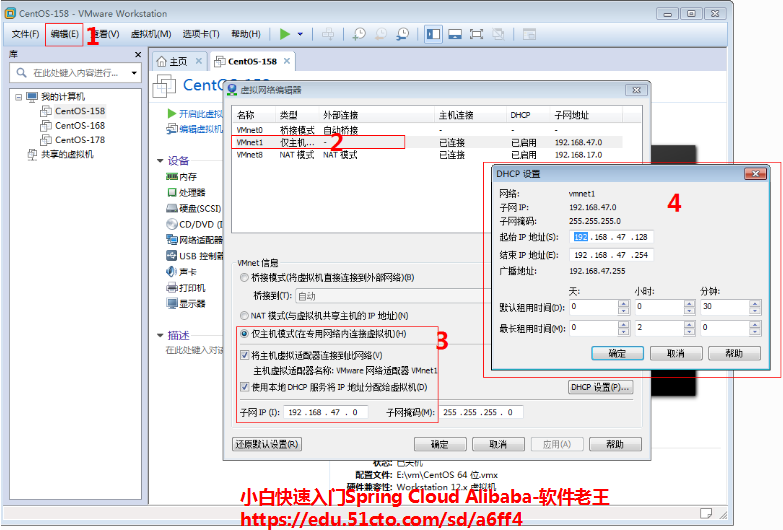
Task: Open the dropdown arrow next to the play icon
Action: pos(300,34)
